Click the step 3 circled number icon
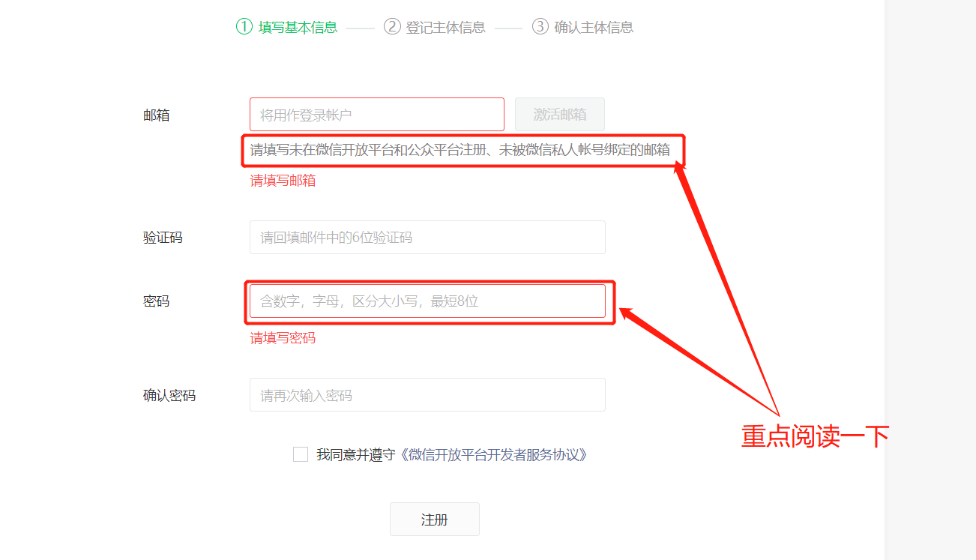 tap(540, 27)
